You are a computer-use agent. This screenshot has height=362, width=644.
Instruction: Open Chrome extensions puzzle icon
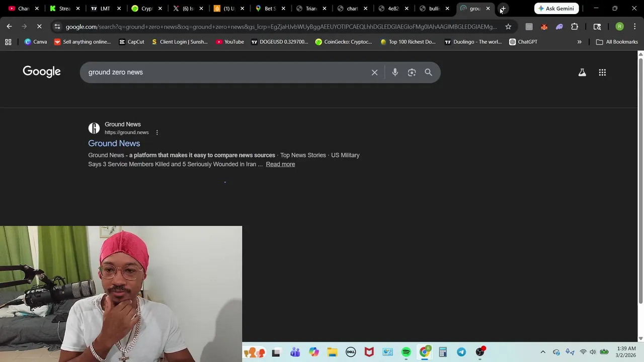tap(575, 27)
